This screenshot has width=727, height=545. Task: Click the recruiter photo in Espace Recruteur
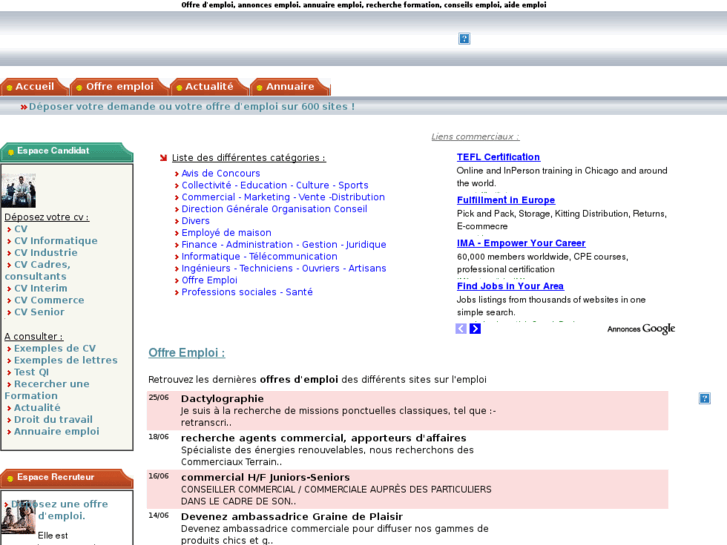[x=19, y=517]
